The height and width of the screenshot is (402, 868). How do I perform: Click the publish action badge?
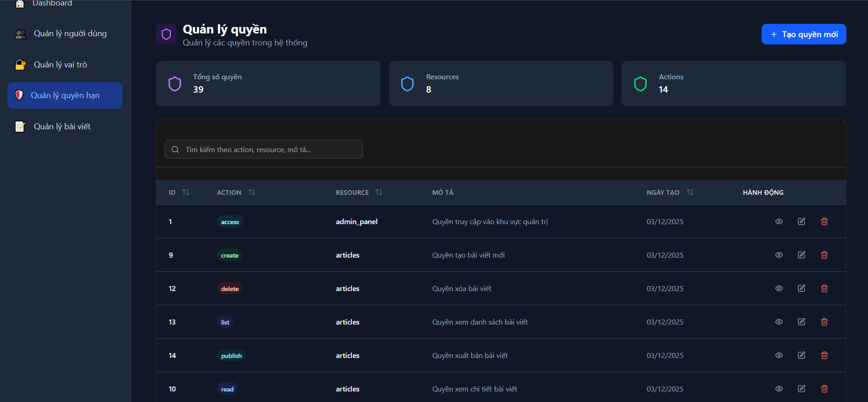[231, 356]
